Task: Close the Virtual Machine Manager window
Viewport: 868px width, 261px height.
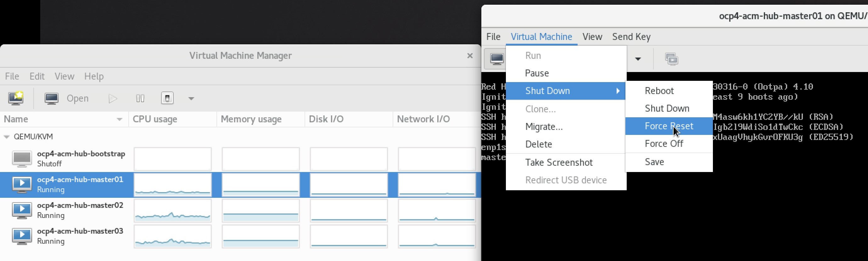Action: click(x=470, y=56)
